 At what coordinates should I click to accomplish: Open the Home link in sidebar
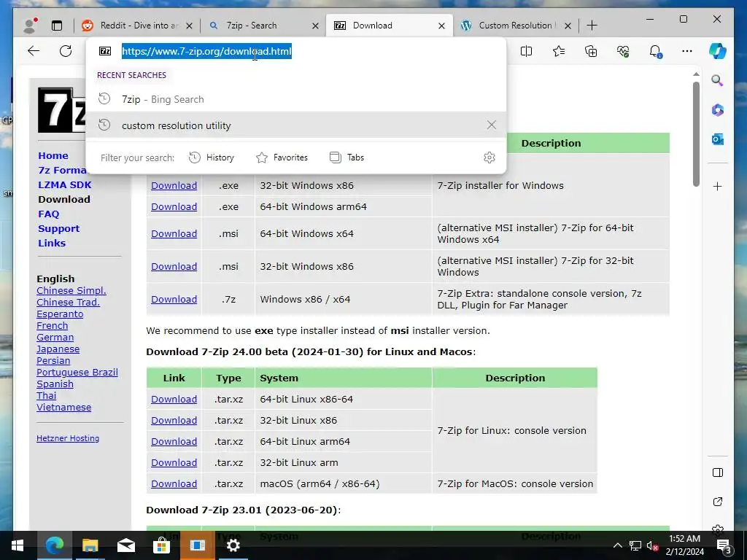point(53,156)
